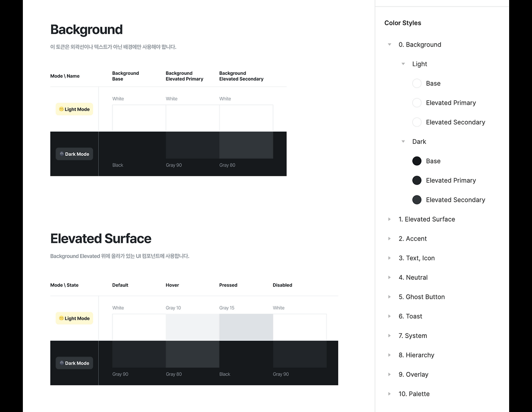Click the dark Default swatch in Elevated Surface
The width and height of the screenshot is (532, 412).
pyautogui.click(x=139, y=354)
